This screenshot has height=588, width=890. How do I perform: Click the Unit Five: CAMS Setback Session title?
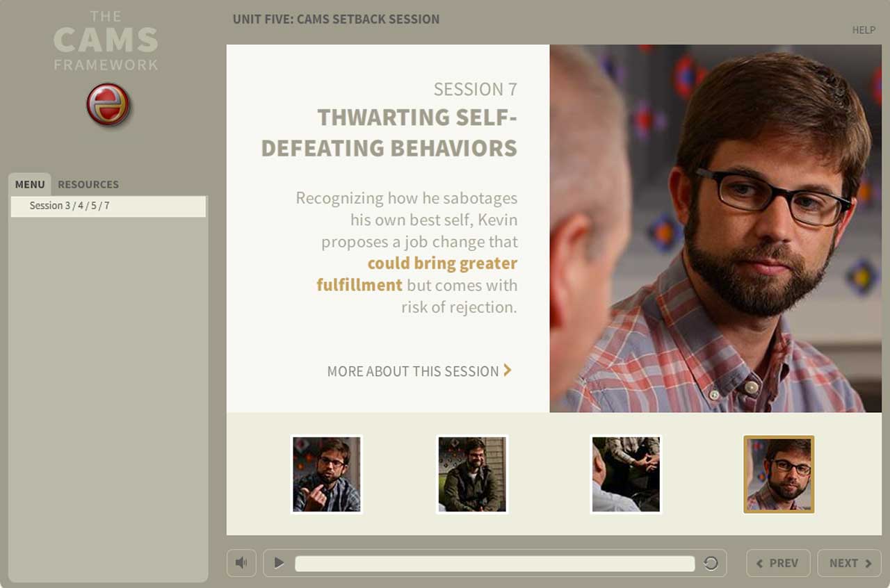point(336,19)
